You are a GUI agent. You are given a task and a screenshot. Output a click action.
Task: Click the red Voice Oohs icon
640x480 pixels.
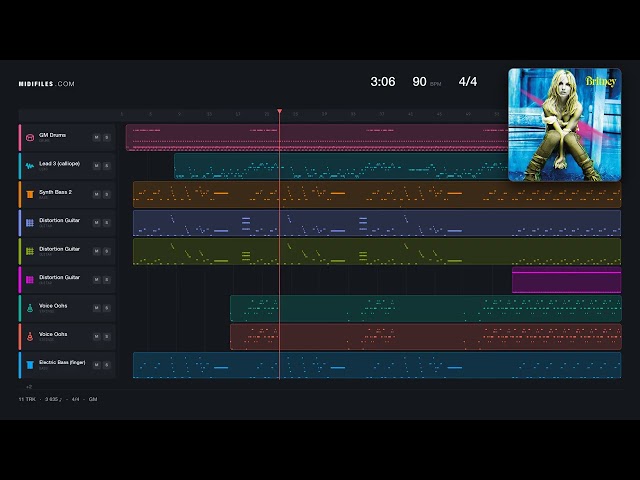30,336
